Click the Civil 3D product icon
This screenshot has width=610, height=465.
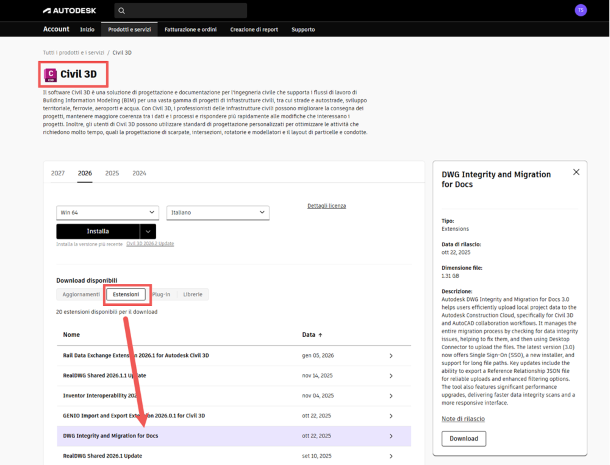[50, 74]
